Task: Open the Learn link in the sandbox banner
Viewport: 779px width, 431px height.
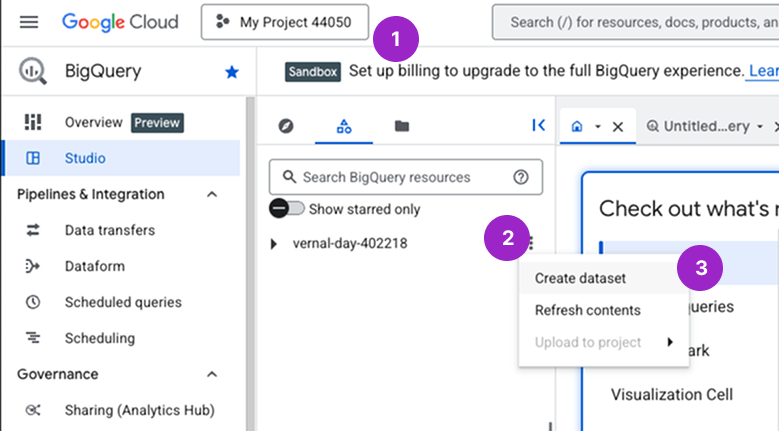Action: (763, 71)
